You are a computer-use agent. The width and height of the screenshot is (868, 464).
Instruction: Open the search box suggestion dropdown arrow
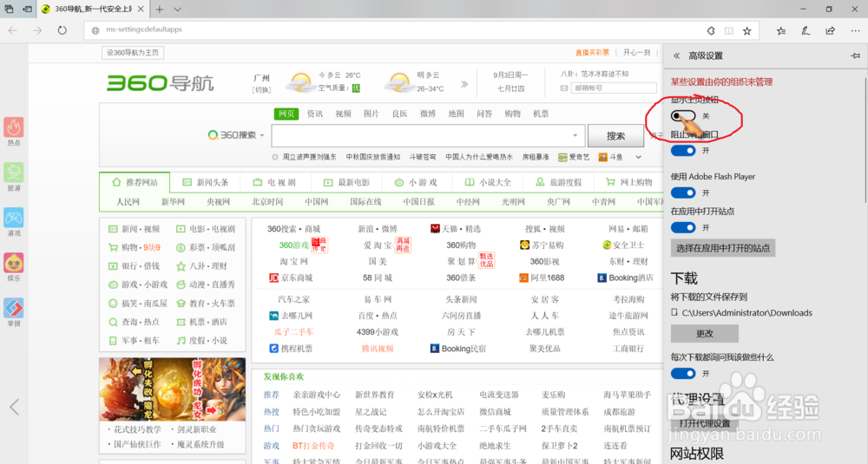tap(575, 135)
